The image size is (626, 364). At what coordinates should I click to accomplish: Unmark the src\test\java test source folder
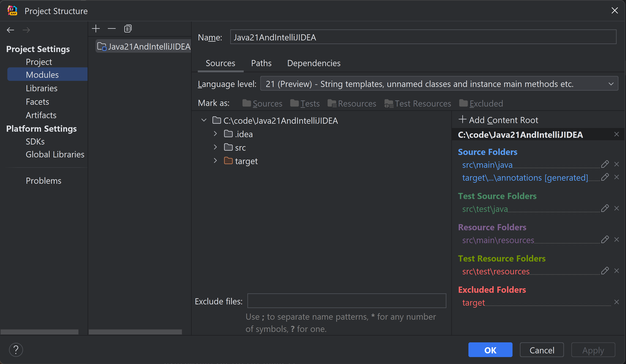(616, 208)
